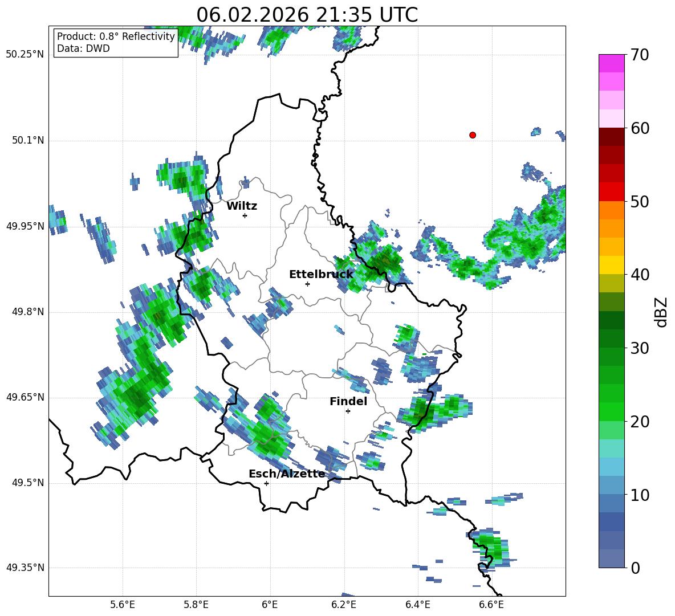Click the cross marker below Findel
The image size is (675, 616).
tap(348, 411)
